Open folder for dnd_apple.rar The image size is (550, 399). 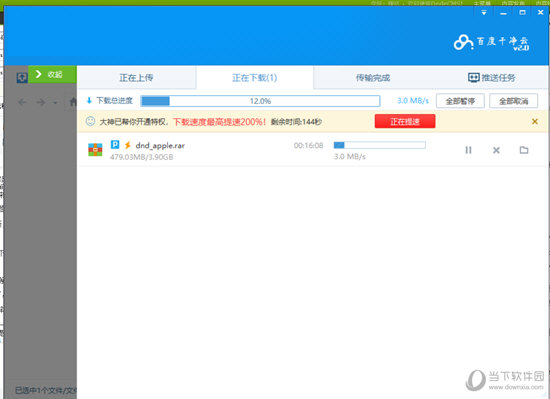[524, 150]
